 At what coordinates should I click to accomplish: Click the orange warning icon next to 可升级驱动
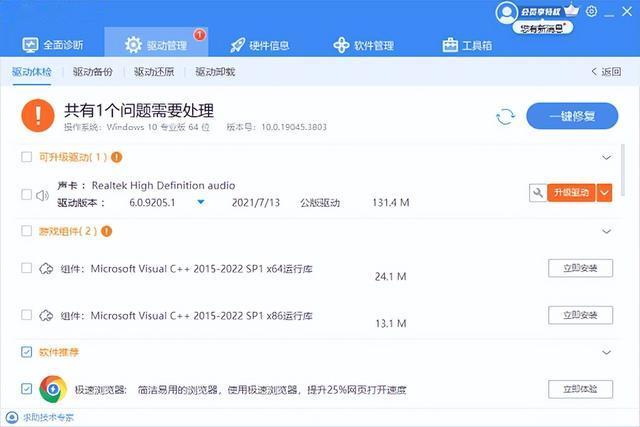(117, 157)
